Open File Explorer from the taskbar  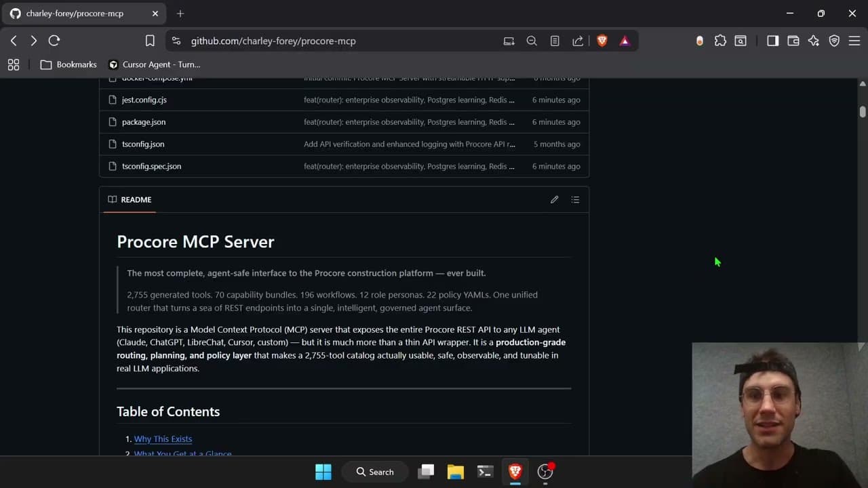456,472
